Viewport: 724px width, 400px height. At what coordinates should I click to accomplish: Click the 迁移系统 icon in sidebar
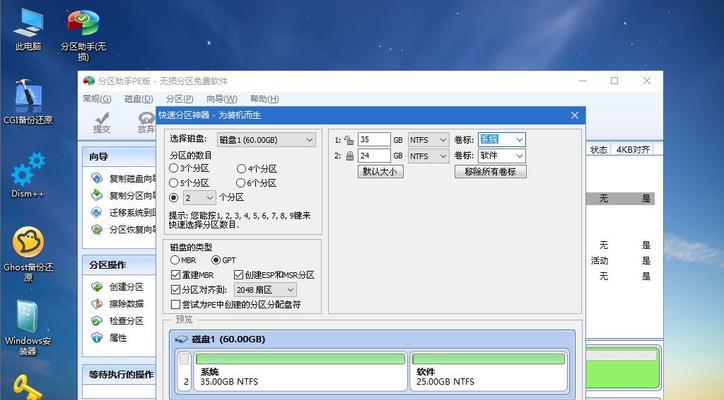tap(97, 212)
